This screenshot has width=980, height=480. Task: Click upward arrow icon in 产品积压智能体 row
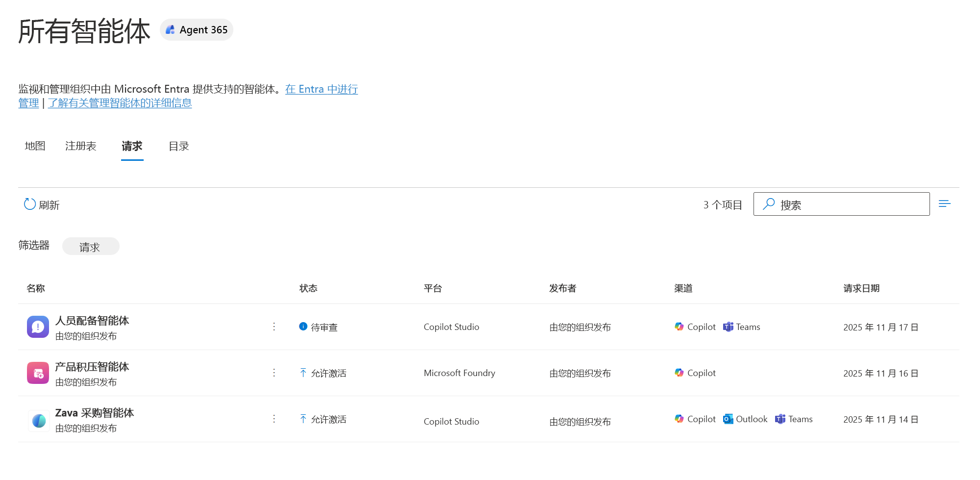click(303, 373)
